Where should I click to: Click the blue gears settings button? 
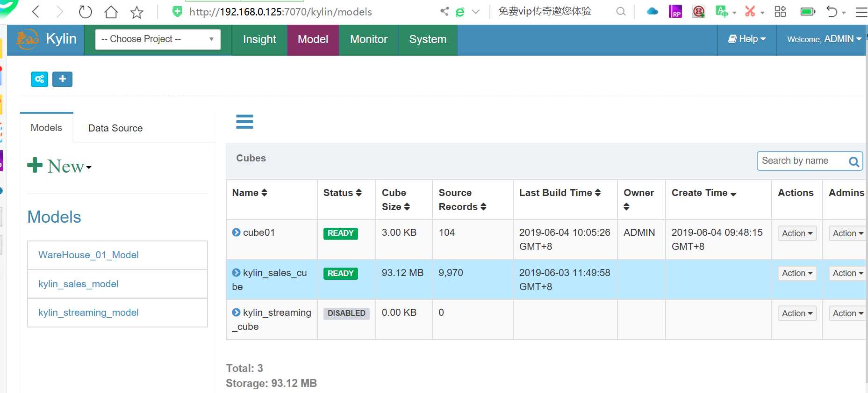[x=39, y=79]
